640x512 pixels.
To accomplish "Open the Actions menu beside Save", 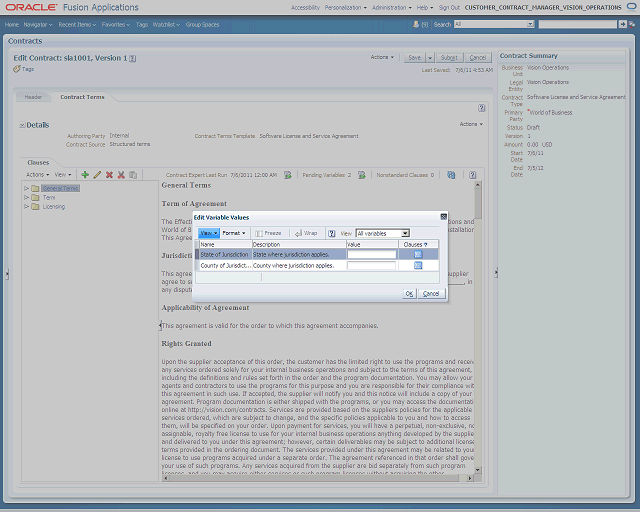I will (x=382, y=57).
